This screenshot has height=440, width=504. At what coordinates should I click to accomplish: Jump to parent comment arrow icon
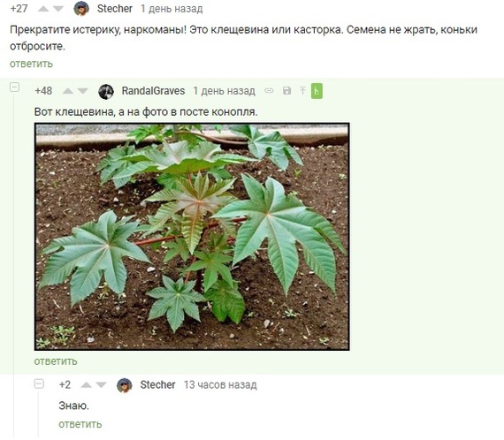302,91
